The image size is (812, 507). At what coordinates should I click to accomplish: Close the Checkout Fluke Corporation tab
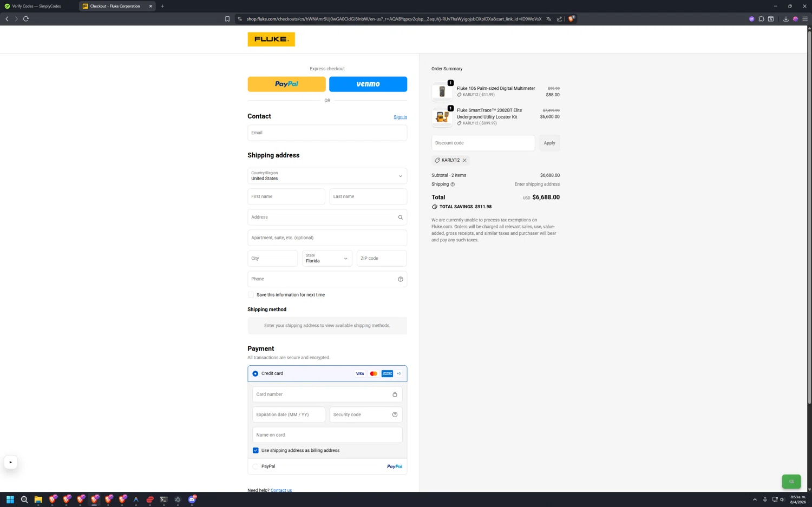coord(150,6)
